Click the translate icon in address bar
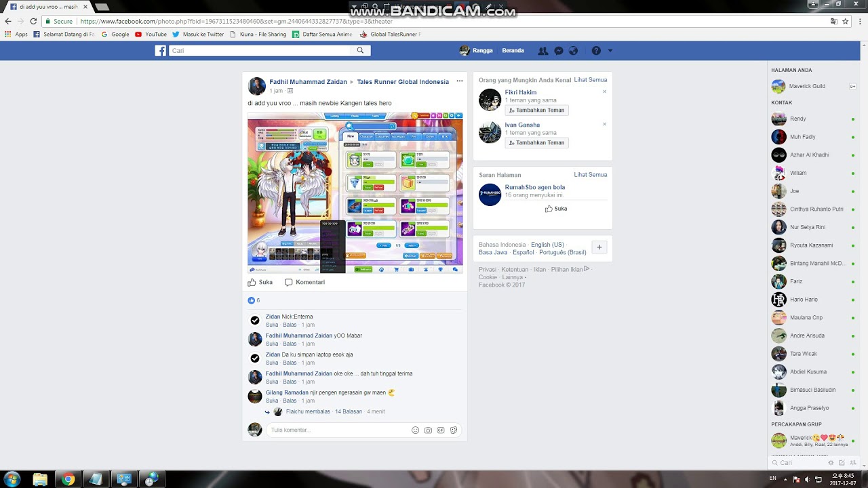This screenshot has height=488, width=868. [833, 21]
